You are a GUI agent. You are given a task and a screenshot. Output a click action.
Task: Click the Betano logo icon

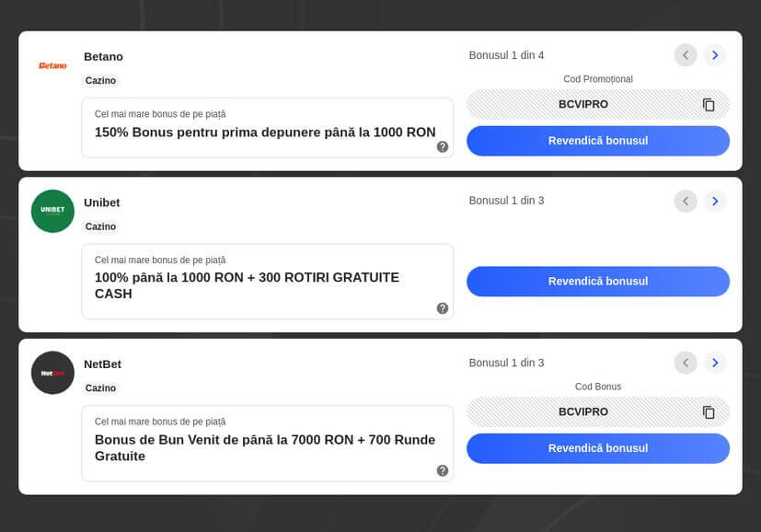[52, 65]
